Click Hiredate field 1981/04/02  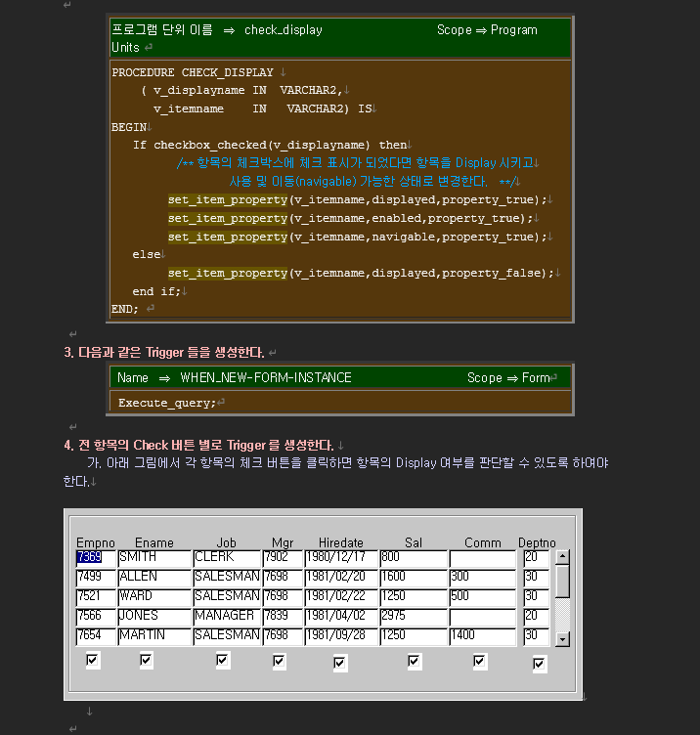[341, 617]
